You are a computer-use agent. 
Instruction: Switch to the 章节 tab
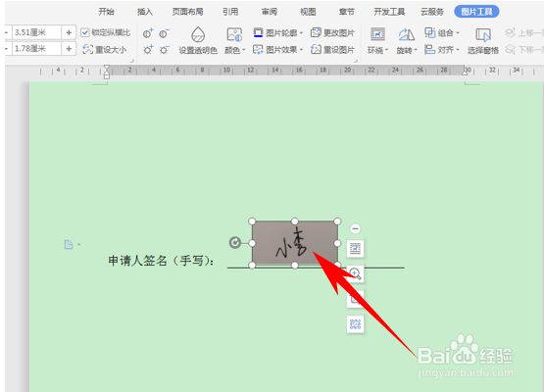347,12
